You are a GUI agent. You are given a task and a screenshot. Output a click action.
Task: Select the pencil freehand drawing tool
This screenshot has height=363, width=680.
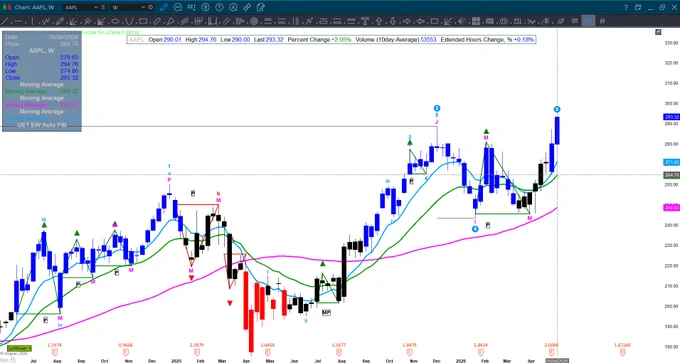[x=60, y=21]
